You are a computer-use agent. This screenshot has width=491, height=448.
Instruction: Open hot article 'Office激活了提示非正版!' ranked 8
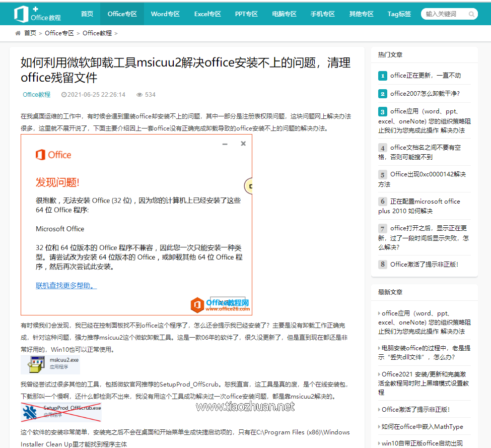click(424, 265)
